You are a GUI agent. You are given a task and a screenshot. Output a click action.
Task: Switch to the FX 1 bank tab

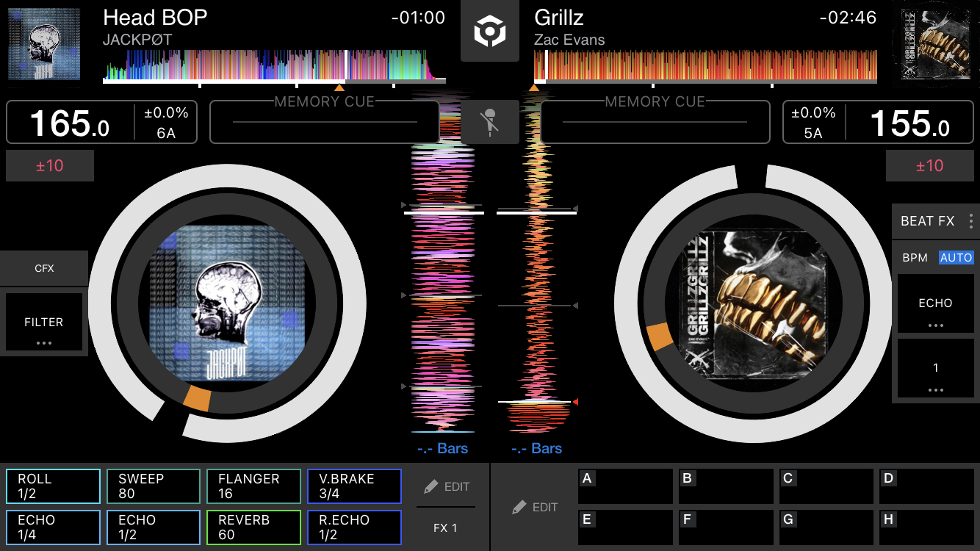coord(446,527)
